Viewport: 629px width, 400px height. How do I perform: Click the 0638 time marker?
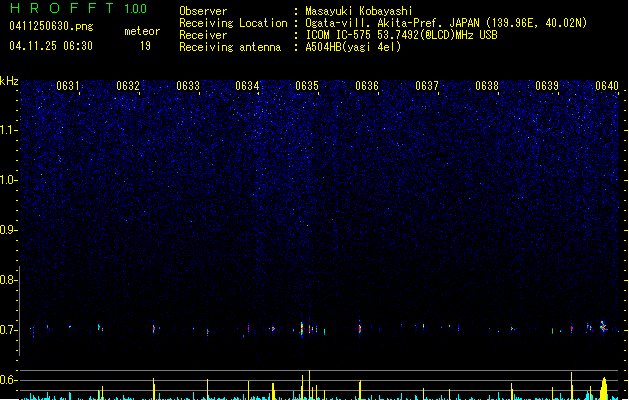[x=487, y=86]
